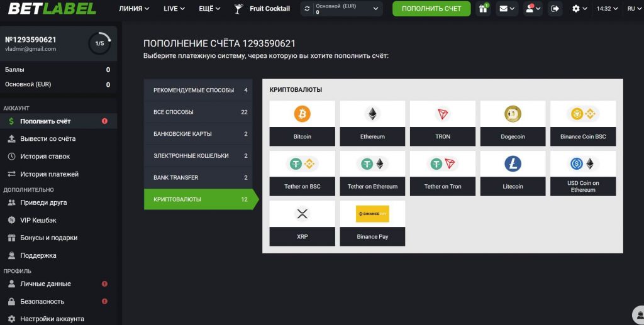Click the Вывести со счёта withdraw icon

(11, 139)
